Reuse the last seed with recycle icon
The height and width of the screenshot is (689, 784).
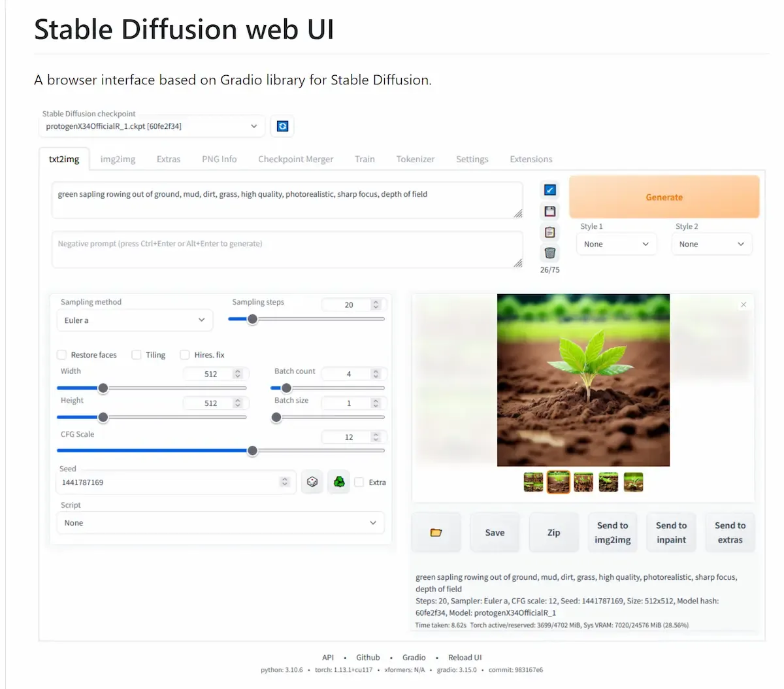(338, 481)
